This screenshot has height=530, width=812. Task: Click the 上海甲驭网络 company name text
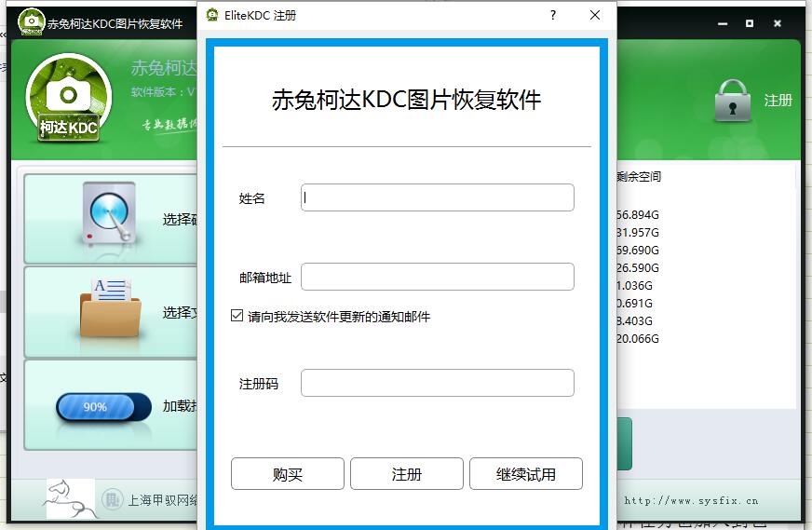(163, 500)
